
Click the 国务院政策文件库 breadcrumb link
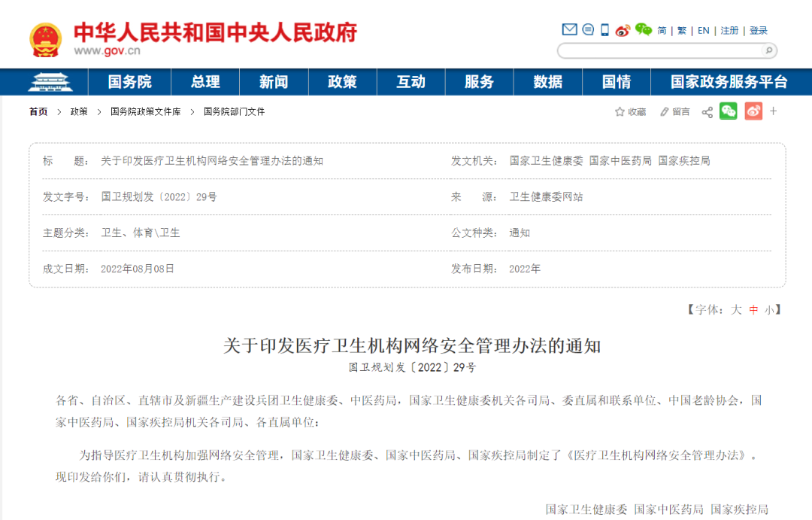pos(145,112)
